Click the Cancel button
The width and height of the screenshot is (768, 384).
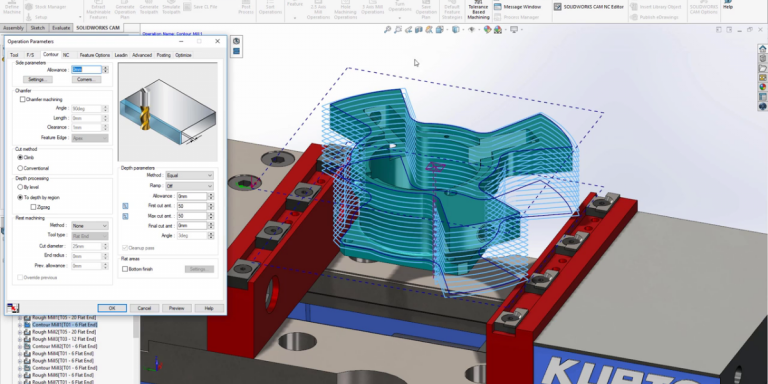pos(144,308)
